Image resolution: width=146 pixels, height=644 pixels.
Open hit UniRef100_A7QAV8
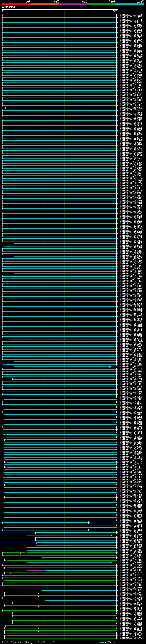point(131,20)
